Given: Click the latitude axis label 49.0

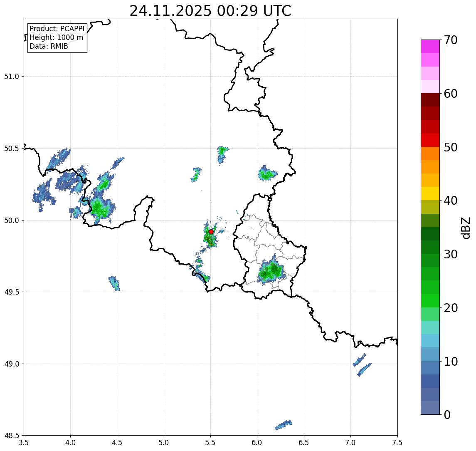Looking at the screenshot, I should click(x=12, y=364).
